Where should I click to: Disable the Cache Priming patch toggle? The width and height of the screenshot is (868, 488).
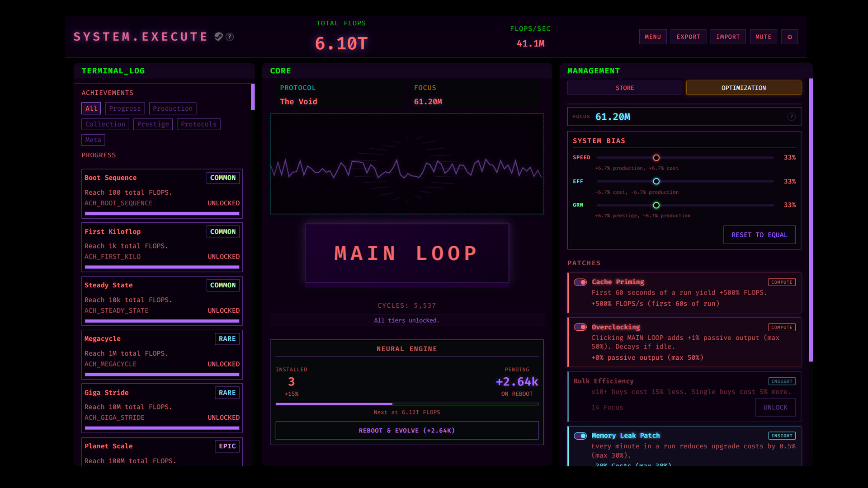580,282
